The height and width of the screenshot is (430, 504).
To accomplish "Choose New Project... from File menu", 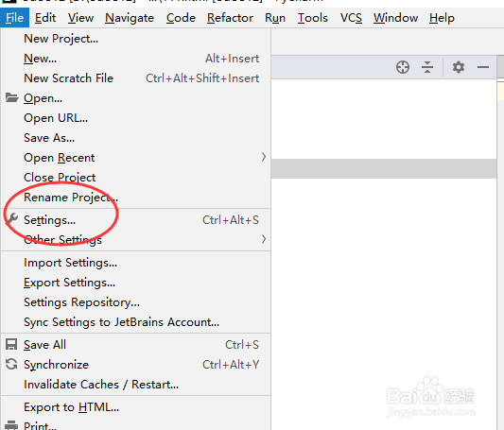I will (135, 39).
